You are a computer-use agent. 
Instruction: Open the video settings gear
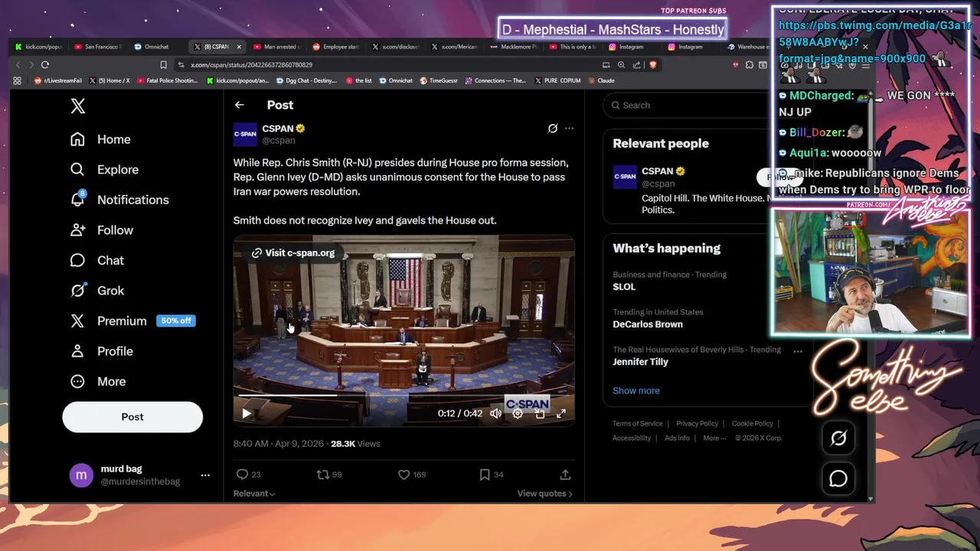[518, 413]
